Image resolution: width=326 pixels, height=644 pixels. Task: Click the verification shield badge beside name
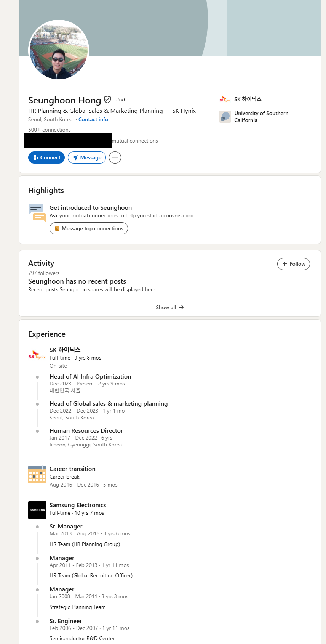107,100
